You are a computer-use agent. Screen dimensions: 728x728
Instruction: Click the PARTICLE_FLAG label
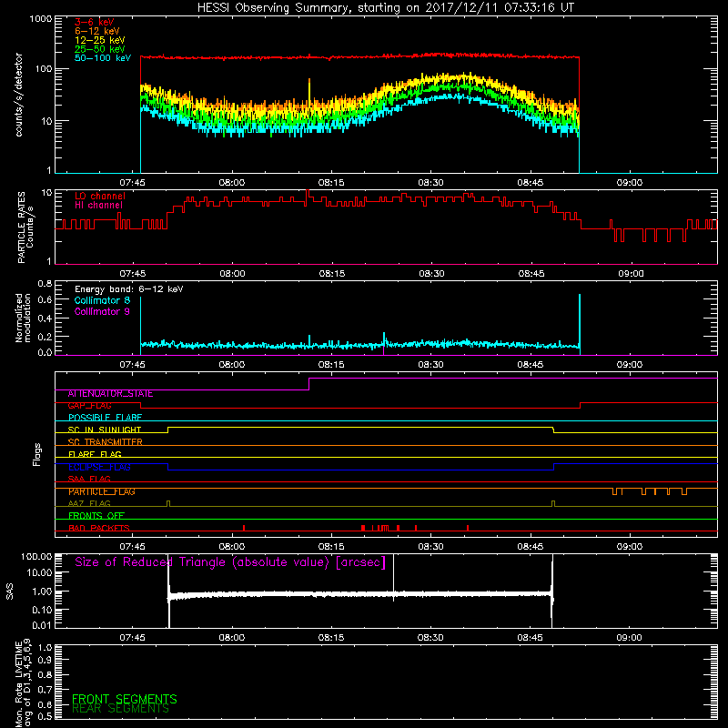tap(102, 491)
